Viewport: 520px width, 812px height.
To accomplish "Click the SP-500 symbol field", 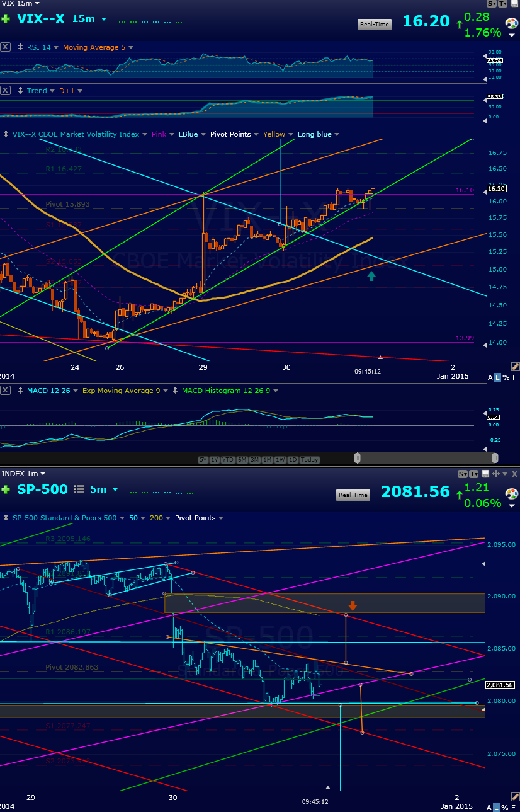I will pyautogui.click(x=43, y=489).
